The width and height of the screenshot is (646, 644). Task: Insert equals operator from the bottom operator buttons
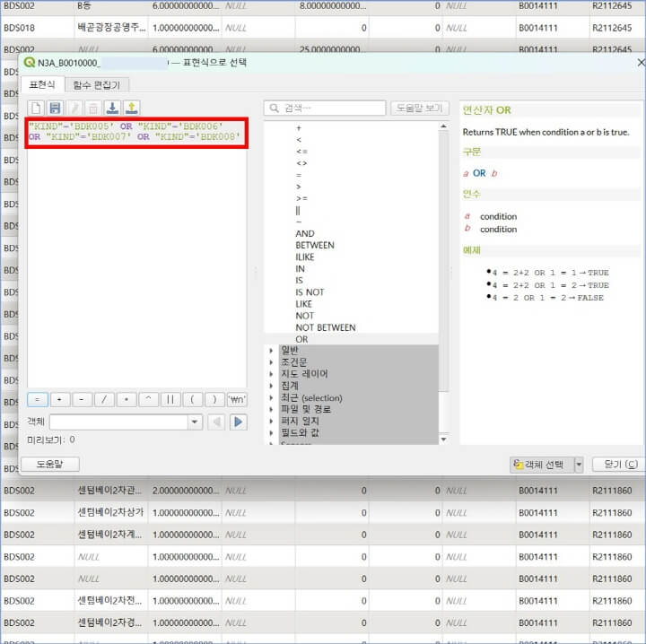[x=38, y=399]
